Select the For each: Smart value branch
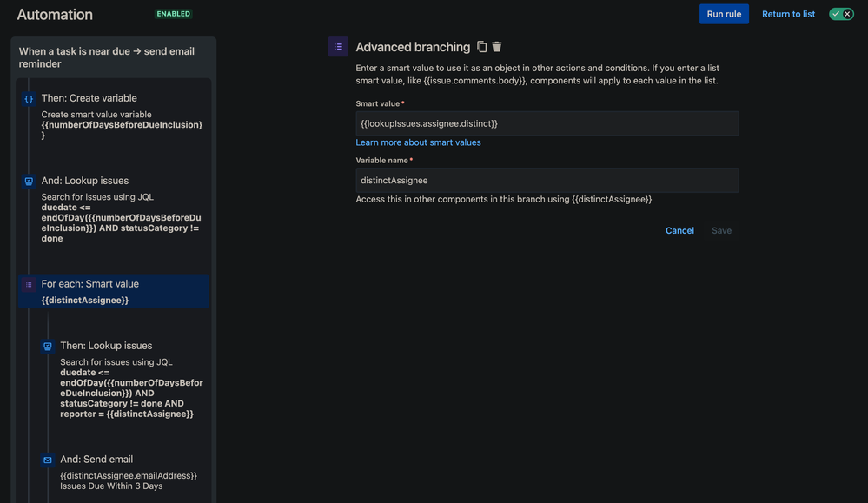The image size is (868, 503). point(114,291)
